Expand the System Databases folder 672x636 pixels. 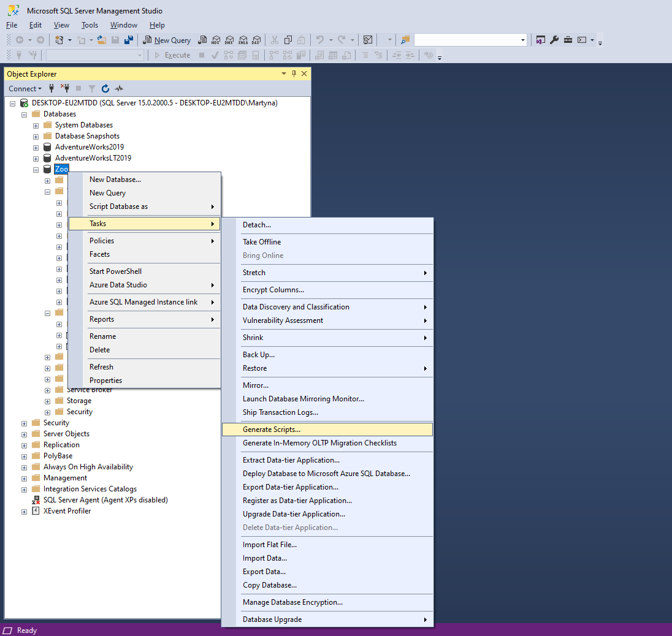click(x=36, y=126)
